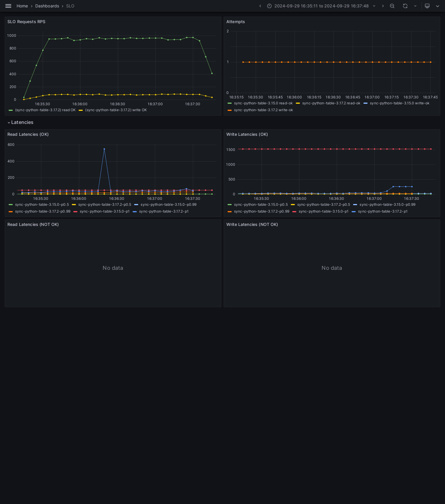445x504 pixels.
Task: Zoom out the time range
Action: (x=392, y=6)
